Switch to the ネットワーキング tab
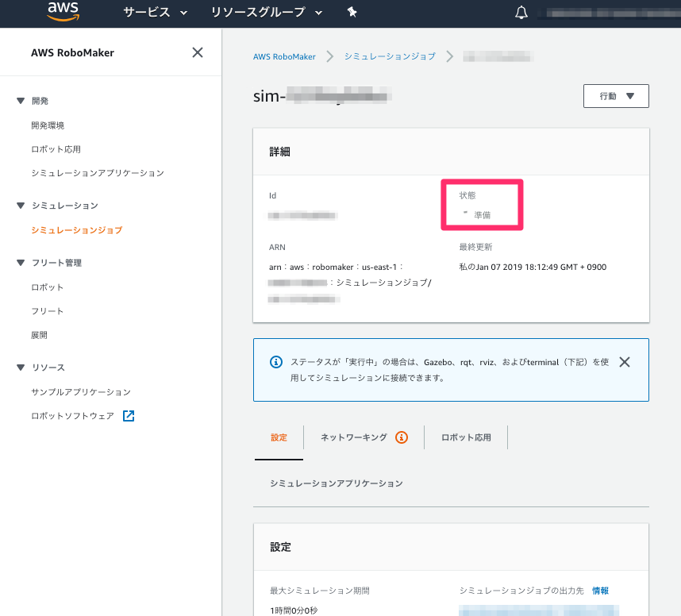The width and height of the screenshot is (681, 616). click(x=356, y=437)
